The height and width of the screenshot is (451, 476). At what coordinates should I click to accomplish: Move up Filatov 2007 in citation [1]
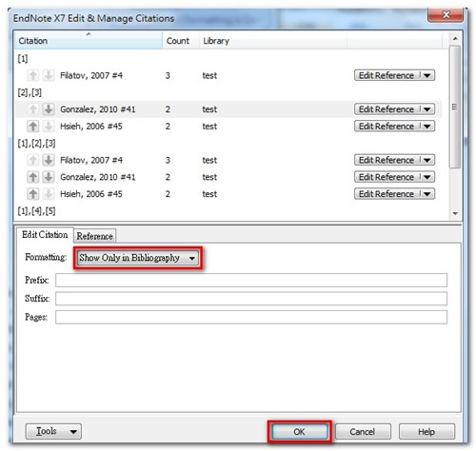pos(32,75)
